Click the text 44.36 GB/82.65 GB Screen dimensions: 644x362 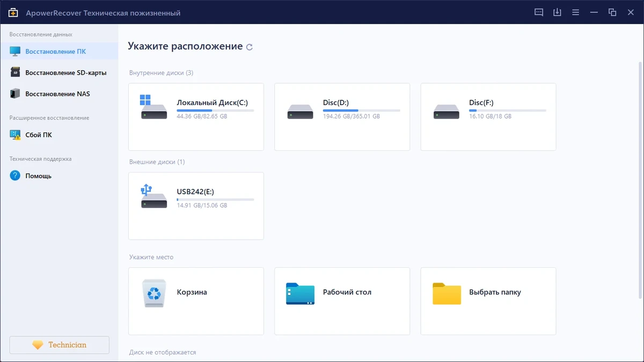[202, 116]
